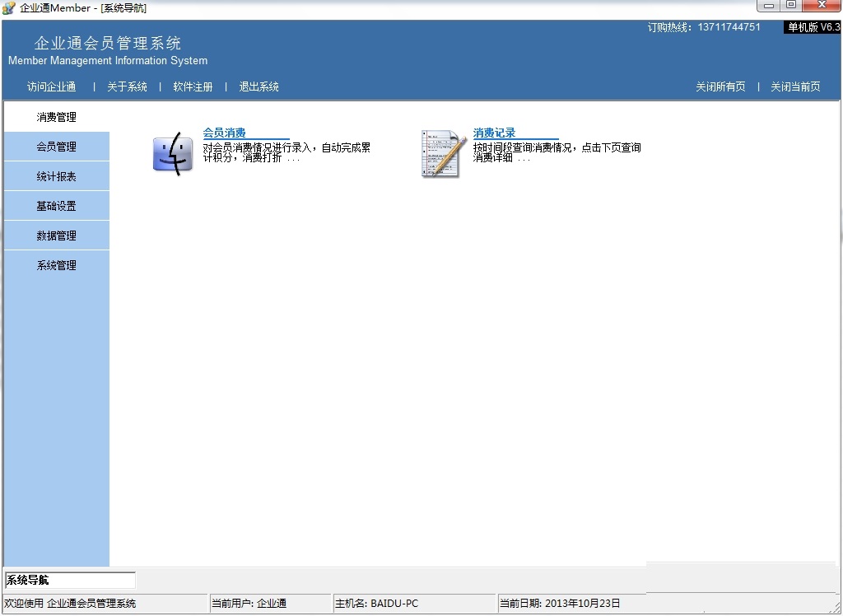The height and width of the screenshot is (616, 843).
Task: Open the 基础设置 sidebar section
Action: (x=56, y=205)
